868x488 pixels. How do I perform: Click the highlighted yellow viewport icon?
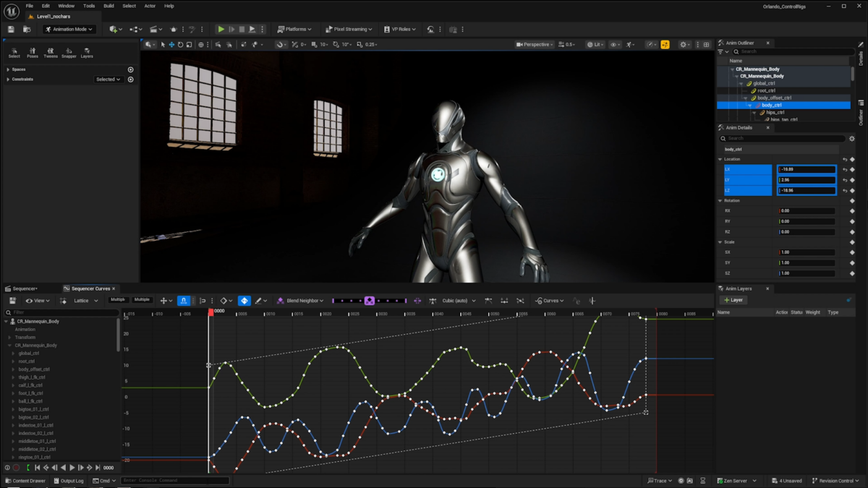(665, 45)
